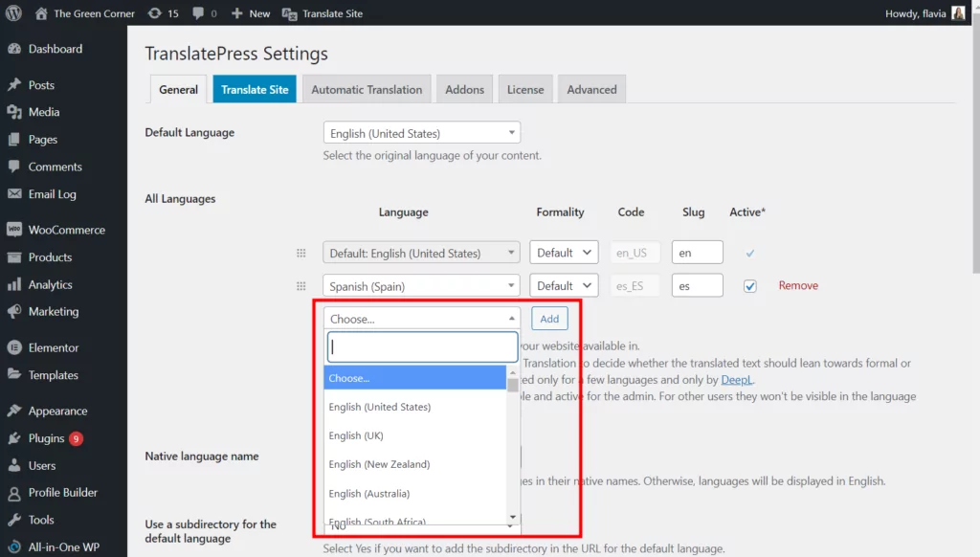Open the Default Language dropdown
Image resolution: width=980 pixels, height=557 pixels.
point(421,133)
